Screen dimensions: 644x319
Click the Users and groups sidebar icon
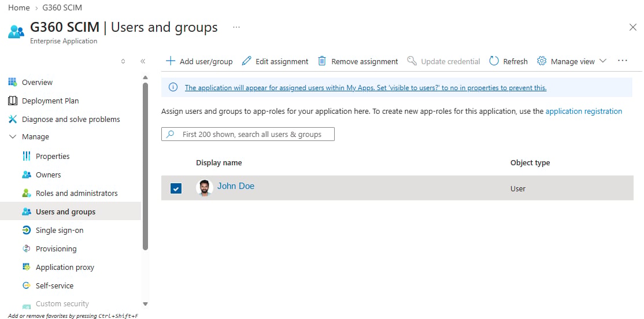coord(26,212)
